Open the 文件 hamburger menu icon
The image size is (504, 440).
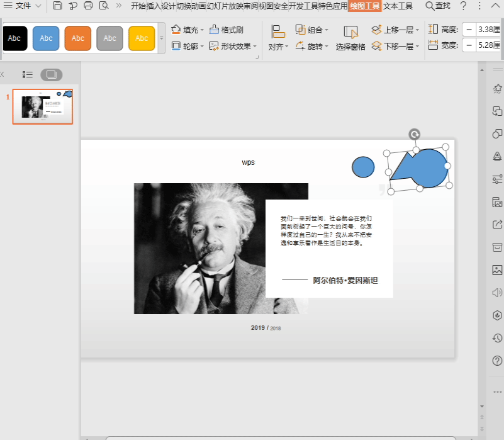pos(8,6)
